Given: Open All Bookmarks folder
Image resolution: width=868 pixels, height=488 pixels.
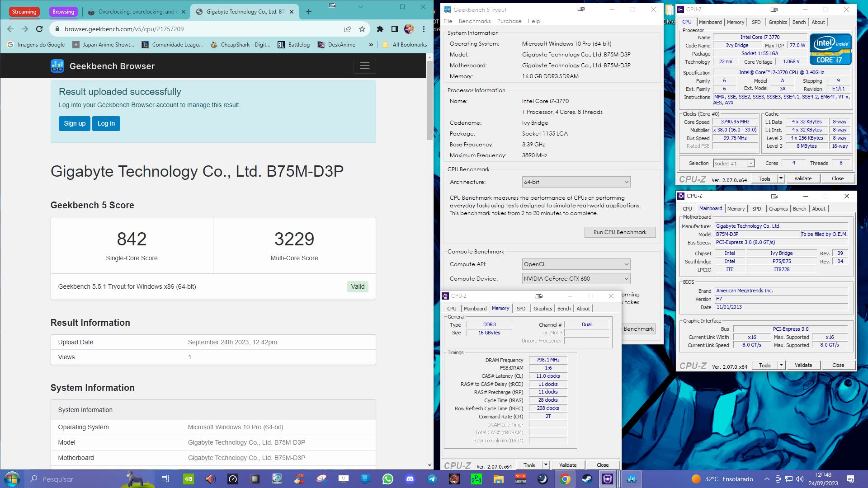Looking at the screenshot, I should [405, 45].
